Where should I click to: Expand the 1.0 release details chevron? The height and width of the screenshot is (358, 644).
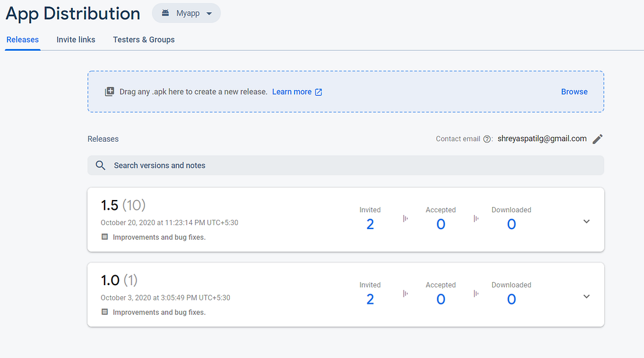coord(586,296)
